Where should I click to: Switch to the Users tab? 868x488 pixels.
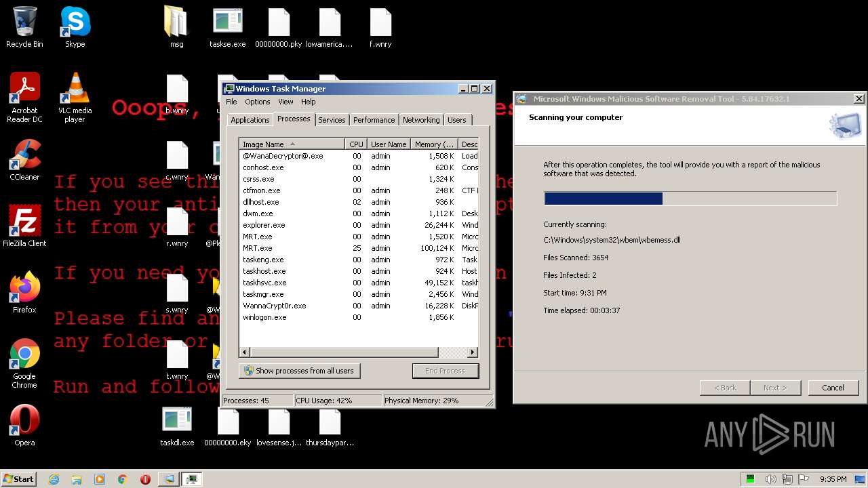coord(456,120)
